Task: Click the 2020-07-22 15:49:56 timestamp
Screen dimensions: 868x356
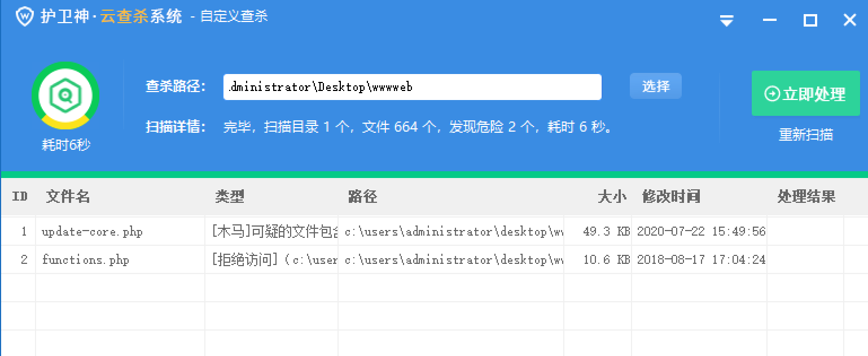Action: coord(702,231)
